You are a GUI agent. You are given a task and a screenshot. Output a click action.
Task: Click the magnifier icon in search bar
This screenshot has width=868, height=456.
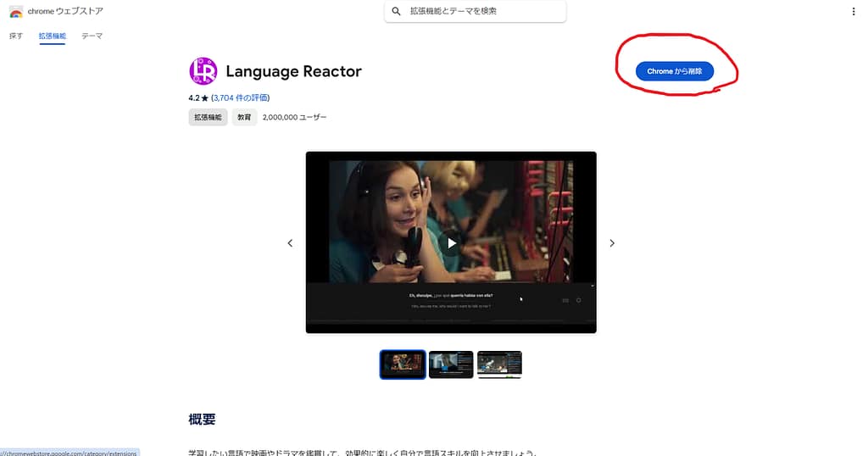point(396,12)
